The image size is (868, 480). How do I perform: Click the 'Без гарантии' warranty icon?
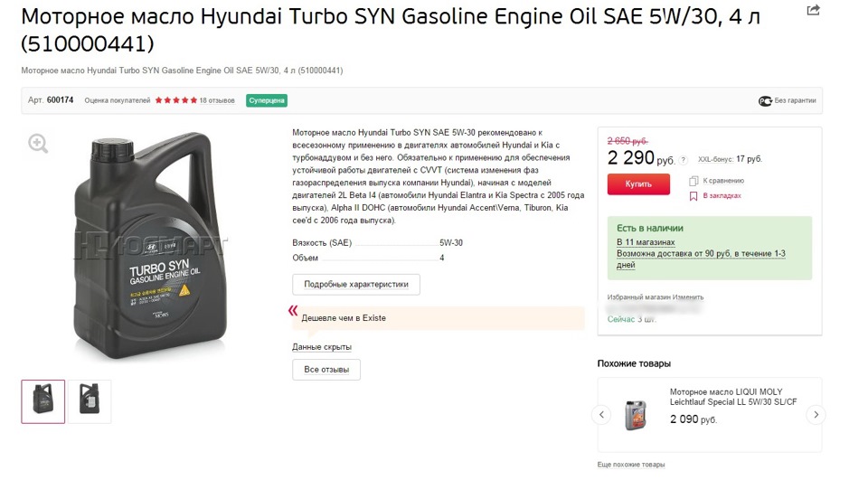click(765, 101)
